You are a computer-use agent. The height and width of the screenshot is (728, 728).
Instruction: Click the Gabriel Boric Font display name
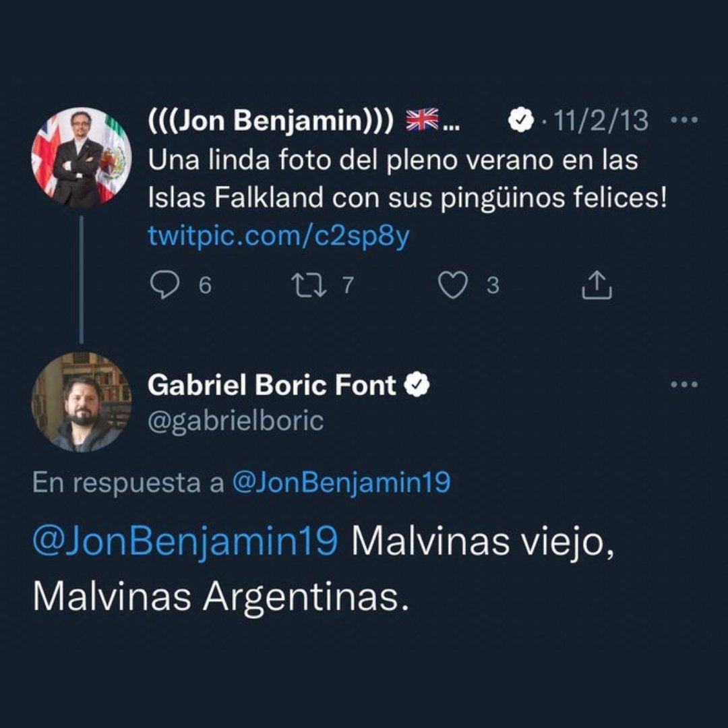[272, 386]
